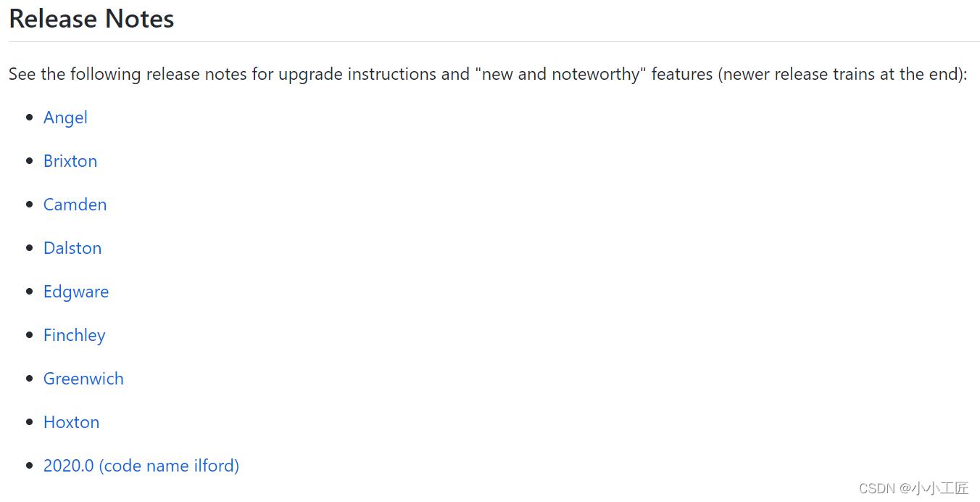Visit the Finchley release notes
The image size is (980, 502).
[74, 335]
